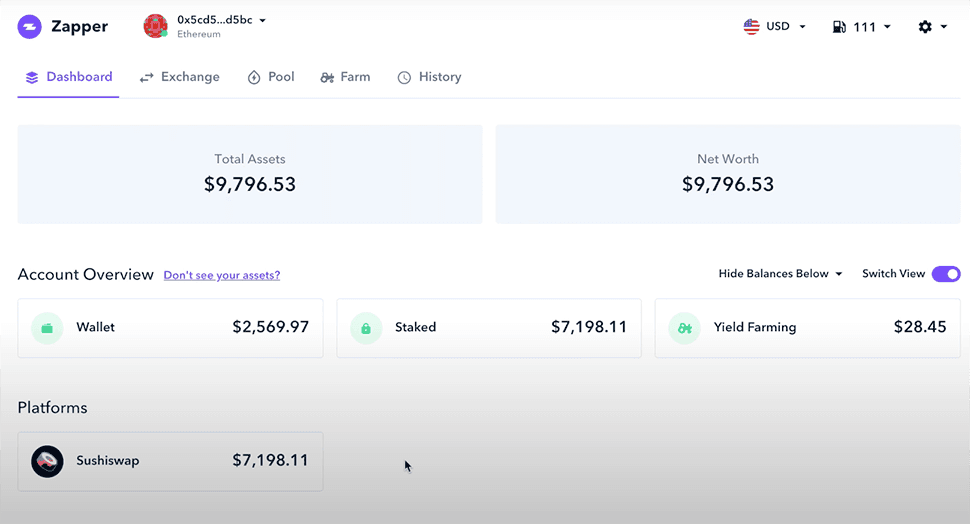Toggle the Switch View switch

pyautogui.click(x=945, y=274)
